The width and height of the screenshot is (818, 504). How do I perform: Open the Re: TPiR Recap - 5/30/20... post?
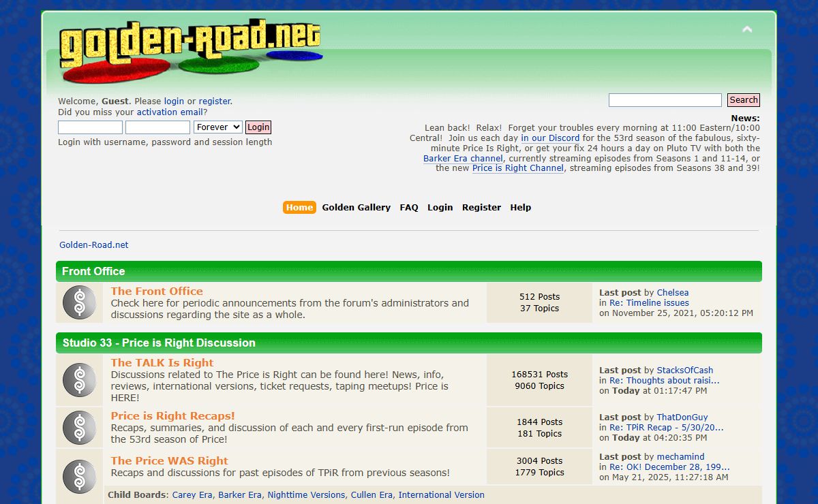pyautogui.click(x=666, y=428)
